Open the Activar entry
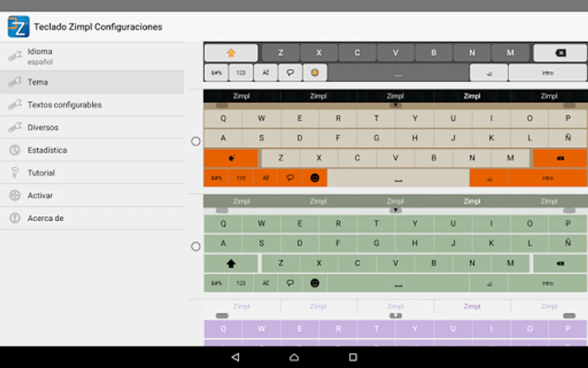The height and width of the screenshot is (368, 588). (x=92, y=195)
